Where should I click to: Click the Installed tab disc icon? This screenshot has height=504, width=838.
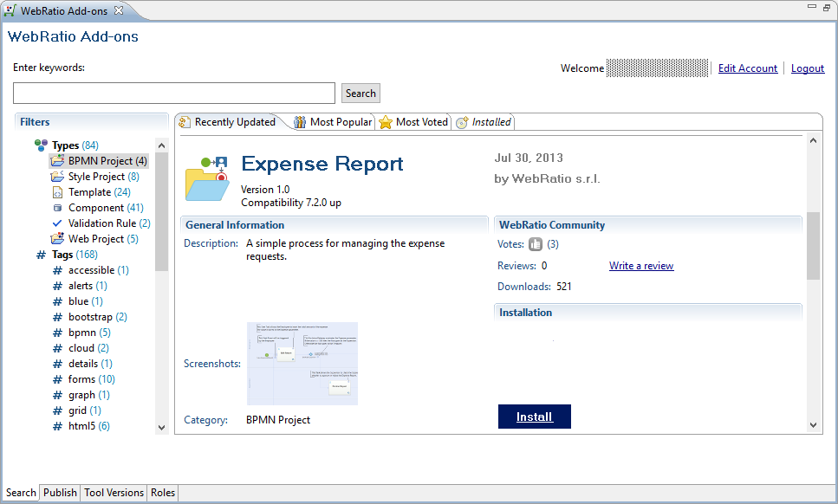[x=462, y=122]
